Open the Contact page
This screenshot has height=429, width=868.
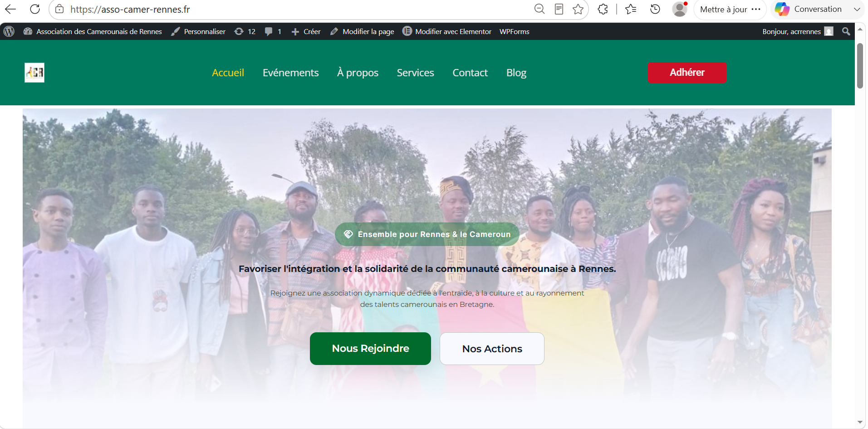click(x=470, y=73)
